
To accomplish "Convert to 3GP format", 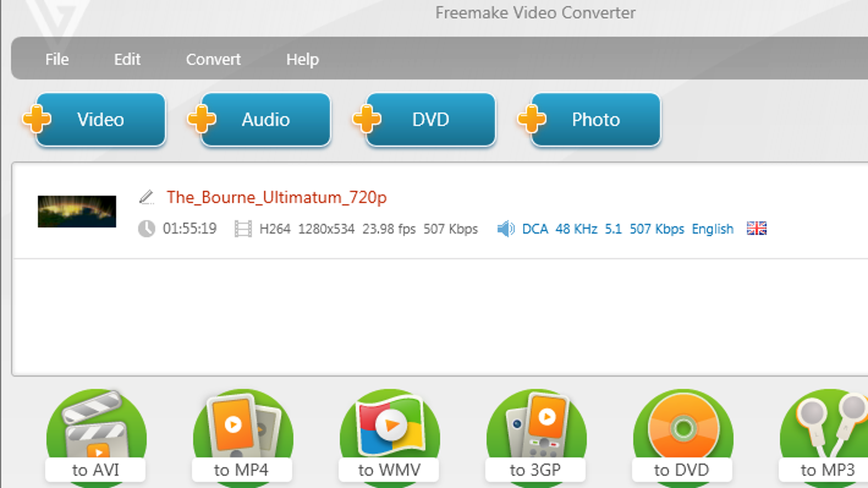I will coord(535,437).
